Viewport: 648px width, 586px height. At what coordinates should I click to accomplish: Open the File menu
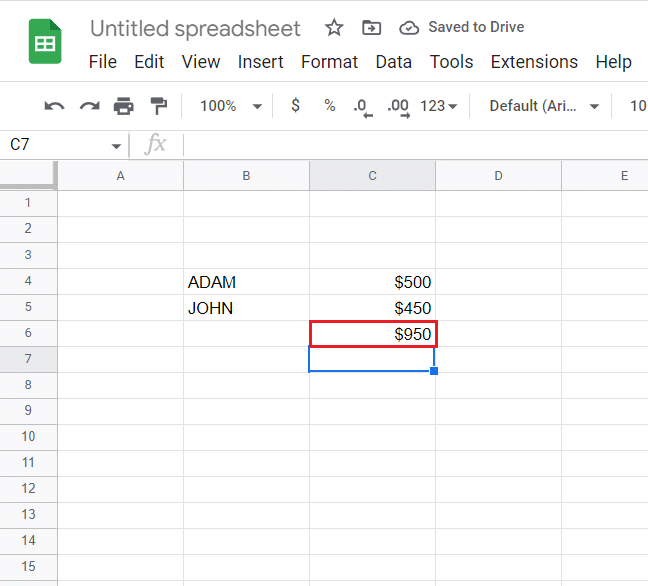[102, 62]
